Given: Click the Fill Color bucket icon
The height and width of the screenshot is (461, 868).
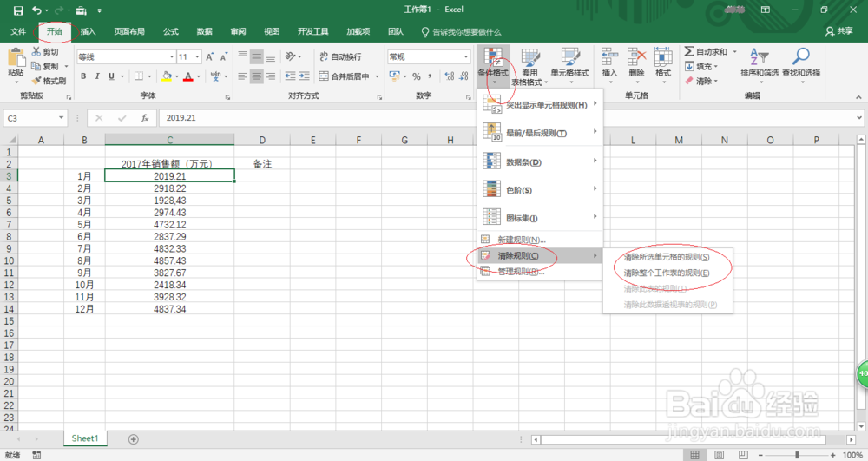Looking at the screenshot, I should pos(167,76).
